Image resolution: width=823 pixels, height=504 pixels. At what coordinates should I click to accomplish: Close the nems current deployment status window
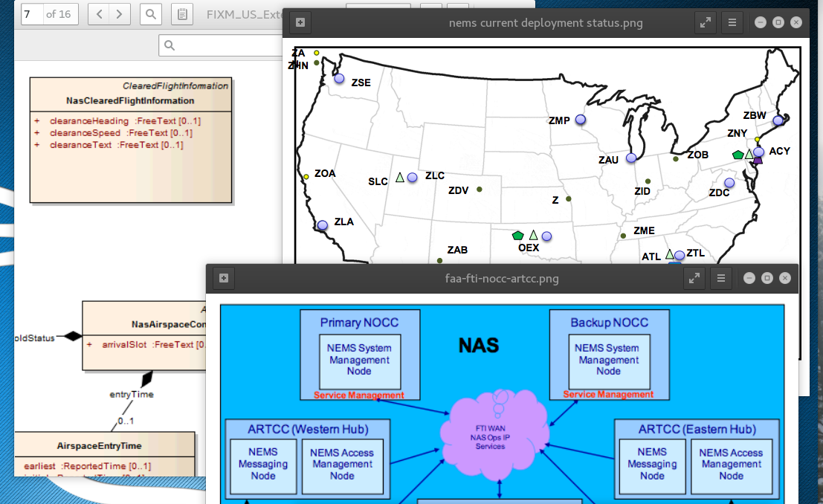(796, 22)
